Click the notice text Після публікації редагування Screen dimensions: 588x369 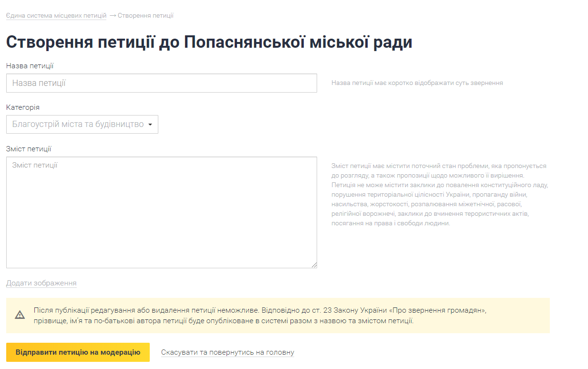click(x=260, y=316)
